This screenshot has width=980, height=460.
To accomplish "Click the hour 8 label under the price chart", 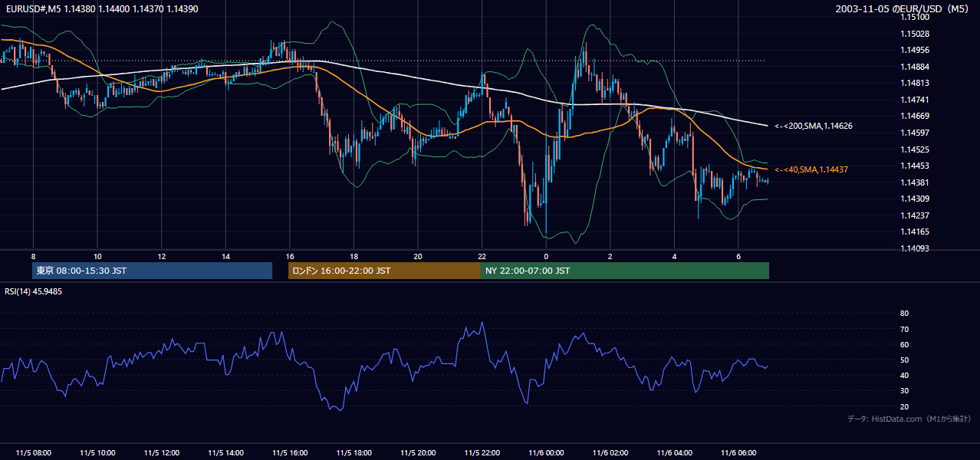I will coord(33,256).
